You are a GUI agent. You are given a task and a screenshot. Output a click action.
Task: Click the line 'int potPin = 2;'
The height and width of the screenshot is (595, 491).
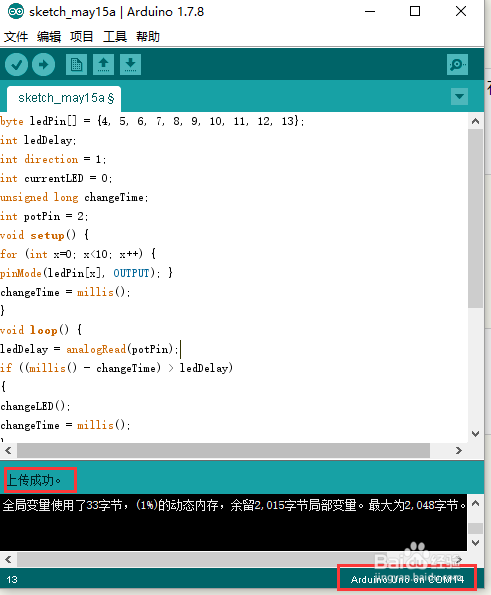pyautogui.click(x=44, y=216)
